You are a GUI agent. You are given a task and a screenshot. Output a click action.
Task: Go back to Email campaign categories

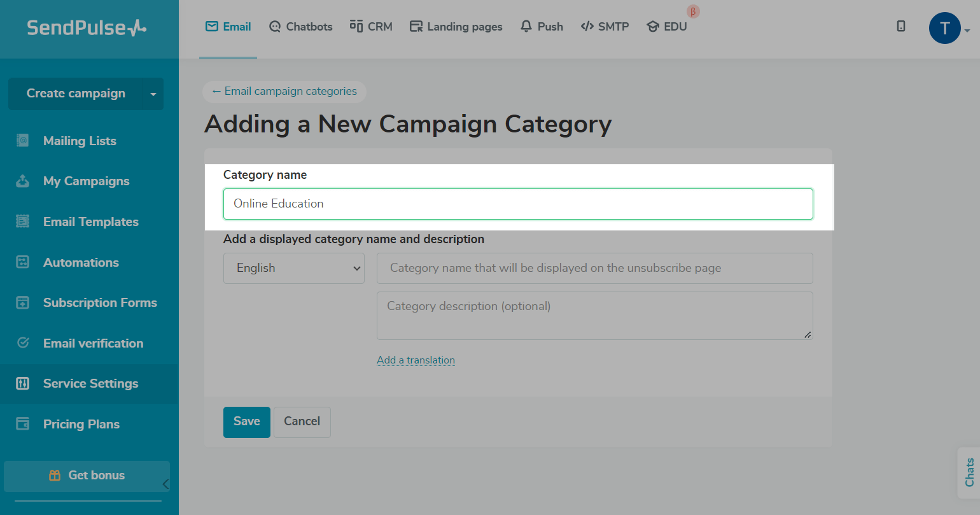(x=284, y=92)
